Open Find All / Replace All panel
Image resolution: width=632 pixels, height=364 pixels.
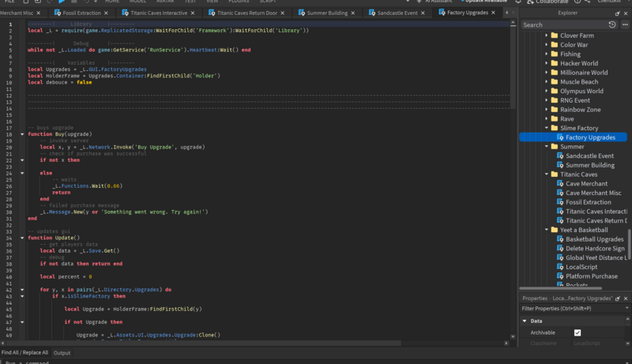(x=24, y=353)
